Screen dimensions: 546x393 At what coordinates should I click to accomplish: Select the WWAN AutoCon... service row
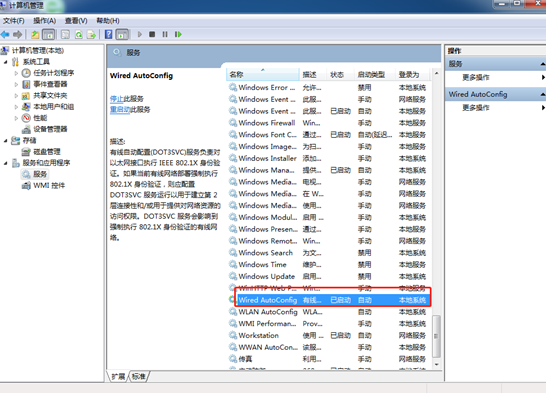coord(329,347)
